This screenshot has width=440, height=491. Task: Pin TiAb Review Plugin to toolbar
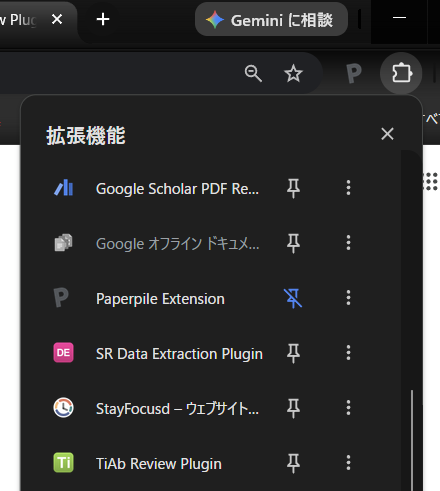[x=293, y=463]
